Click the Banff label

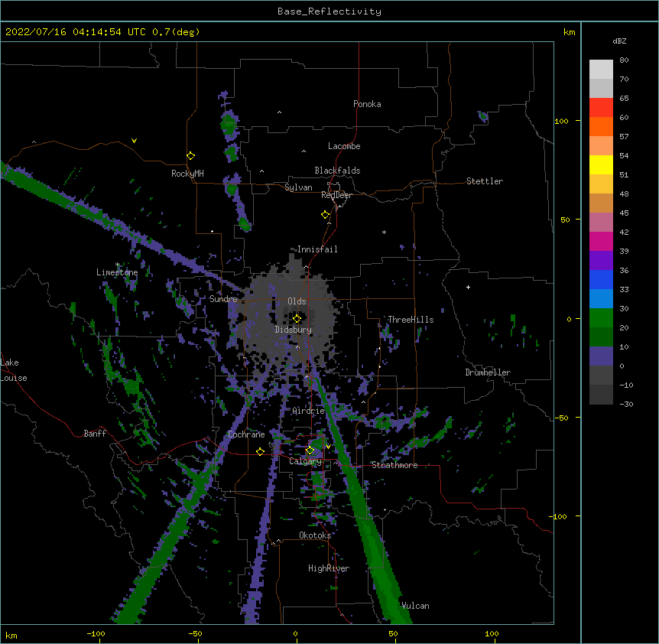(95, 434)
